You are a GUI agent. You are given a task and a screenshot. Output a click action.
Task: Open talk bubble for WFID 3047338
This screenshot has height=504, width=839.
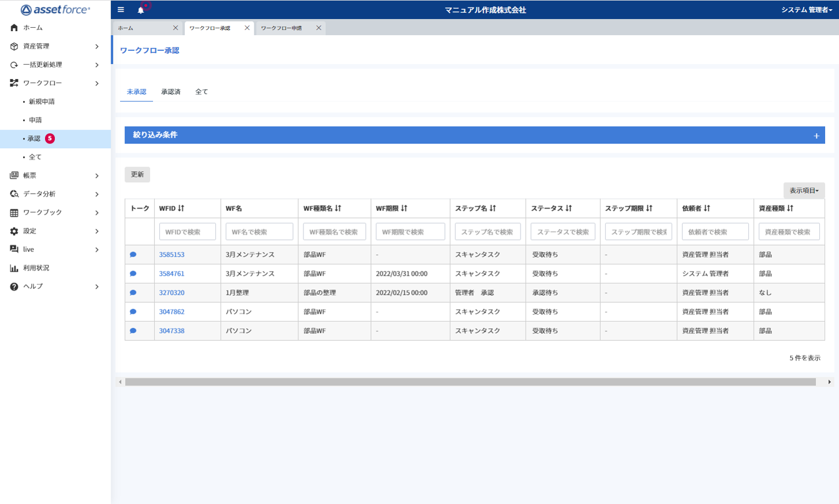(x=133, y=330)
